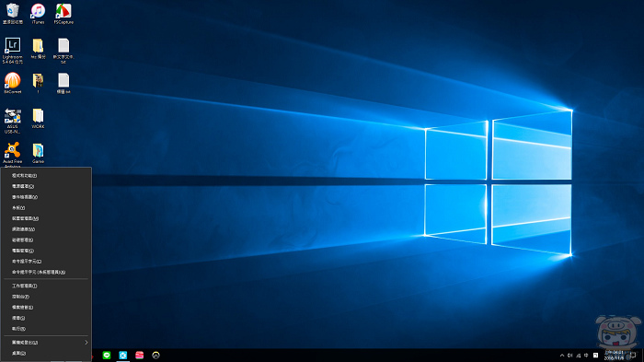Open the Recycle Bin desktop icon
This screenshot has width=644, height=362.
pos(13,14)
